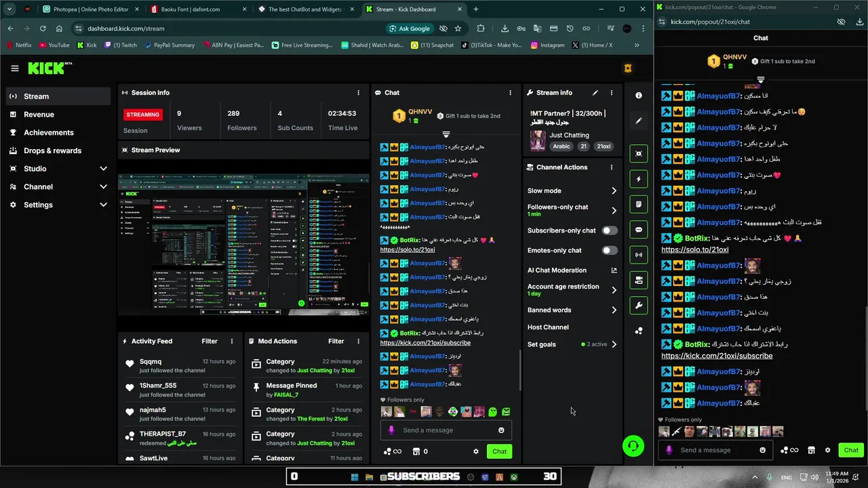868x488 pixels.
Task: Open Banned words chevron
Action: point(614,310)
